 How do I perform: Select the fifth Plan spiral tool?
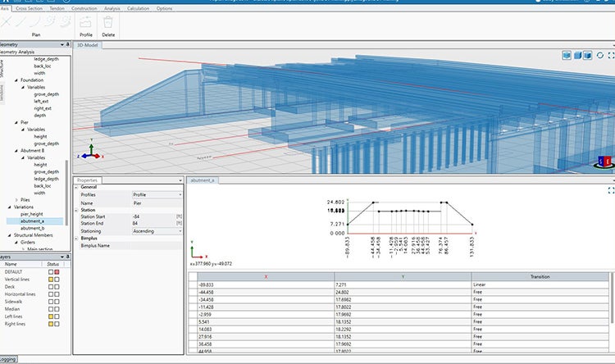tap(65, 21)
